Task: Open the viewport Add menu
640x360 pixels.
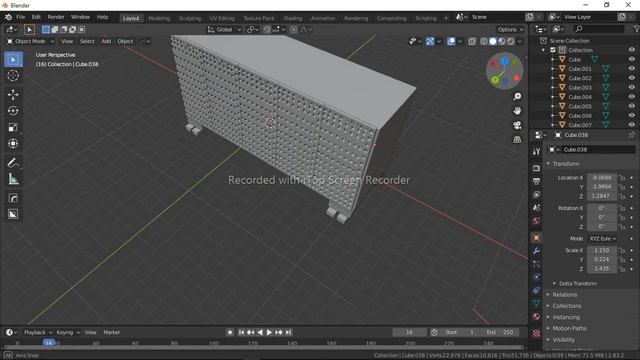Action: (x=106, y=41)
